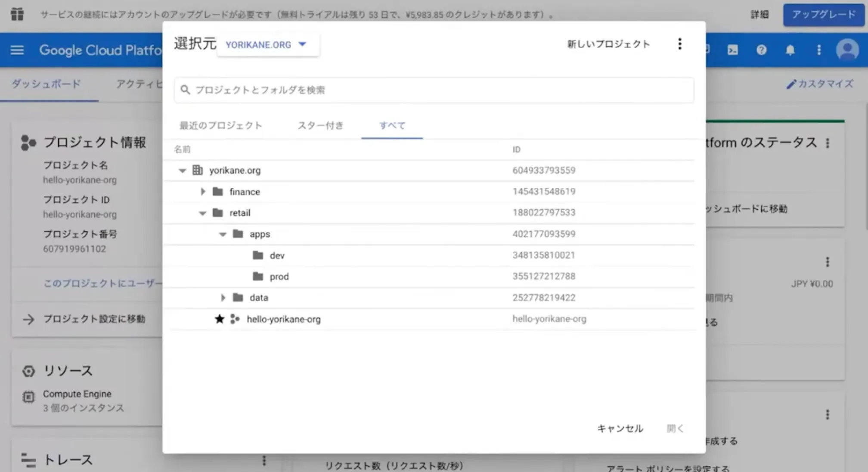
Task: Open notifications bell icon
Action: point(790,50)
